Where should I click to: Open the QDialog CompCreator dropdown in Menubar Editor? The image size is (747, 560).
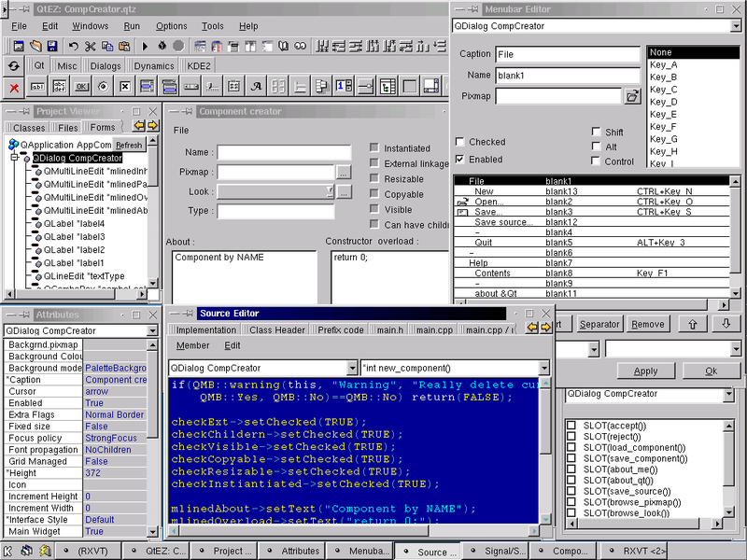[x=736, y=26]
